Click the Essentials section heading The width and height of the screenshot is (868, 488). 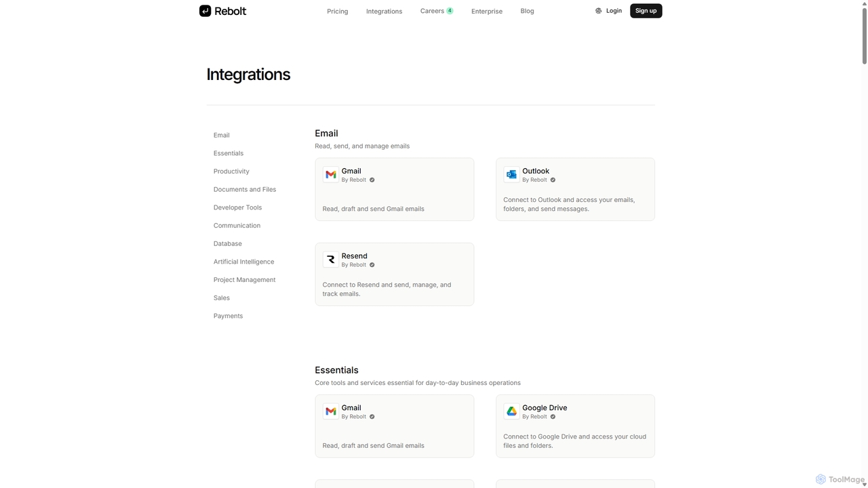click(336, 370)
